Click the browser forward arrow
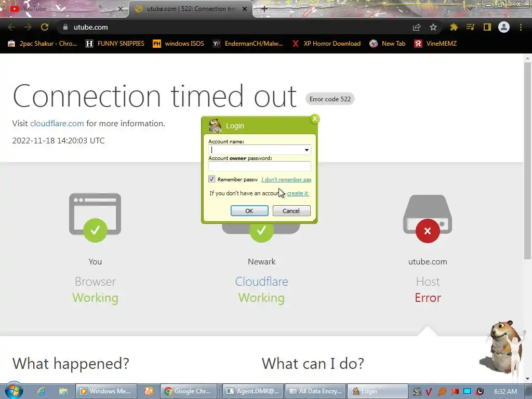The width and height of the screenshot is (532, 399). 28,27
